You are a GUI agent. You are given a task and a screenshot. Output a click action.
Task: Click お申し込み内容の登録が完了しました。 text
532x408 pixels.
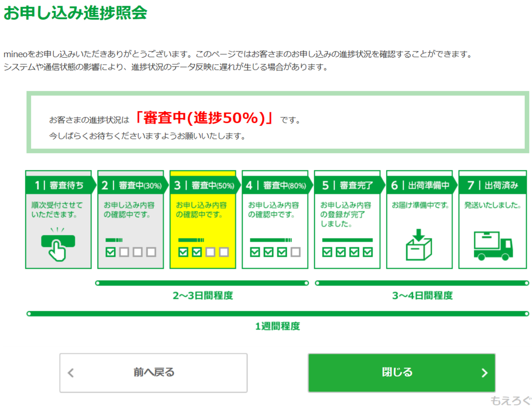pos(345,215)
